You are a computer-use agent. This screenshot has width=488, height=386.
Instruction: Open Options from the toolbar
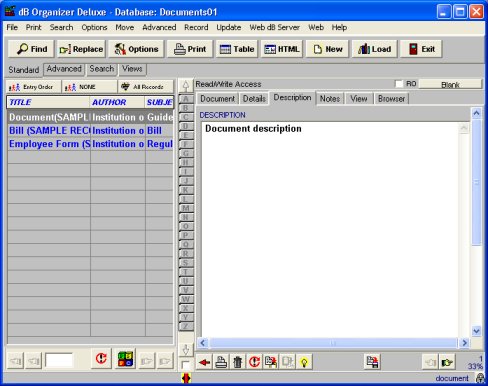pos(136,49)
